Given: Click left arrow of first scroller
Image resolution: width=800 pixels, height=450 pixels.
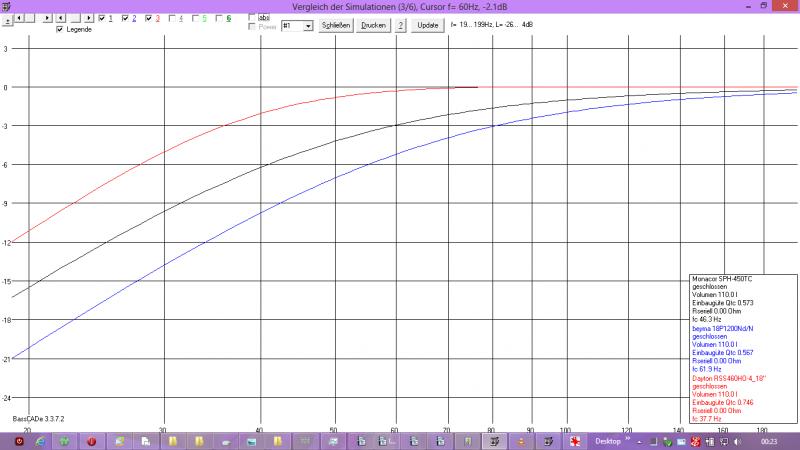Looking at the screenshot, I should 19,18.
